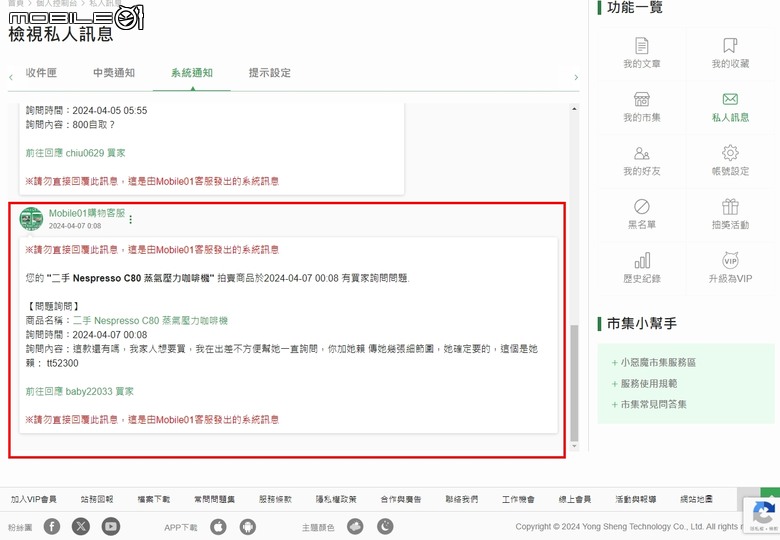Open the 私人訊息 envelope icon

(x=730, y=99)
